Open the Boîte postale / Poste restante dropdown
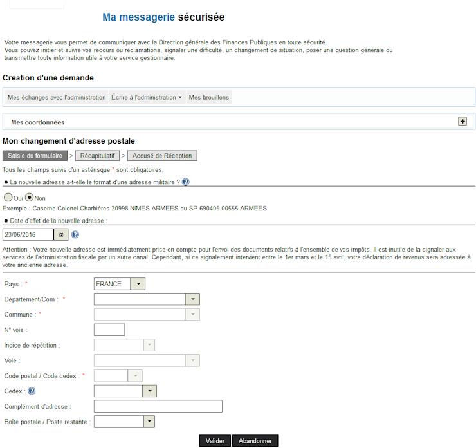Image resolution: width=476 pixels, height=448 pixels. pos(149,422)
